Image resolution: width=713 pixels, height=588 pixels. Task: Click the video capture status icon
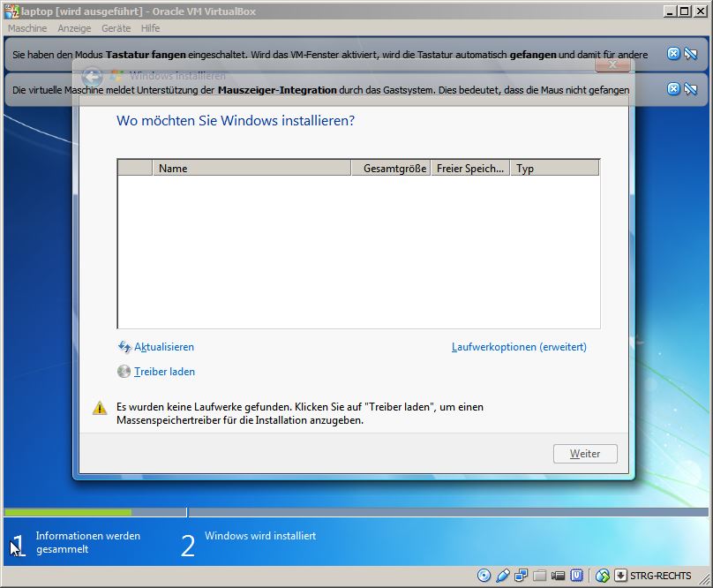[559, 576]
